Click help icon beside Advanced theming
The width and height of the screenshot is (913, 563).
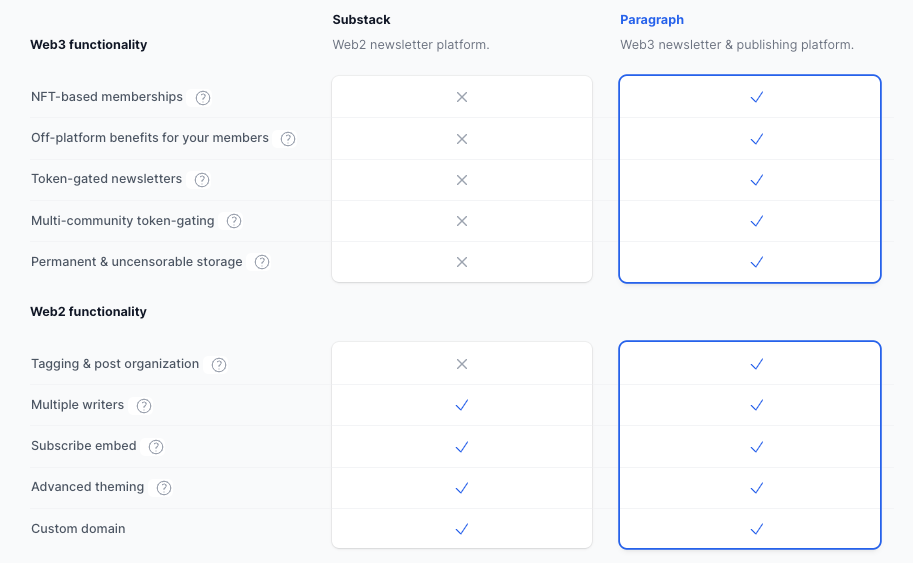click(x=164, y=488)
